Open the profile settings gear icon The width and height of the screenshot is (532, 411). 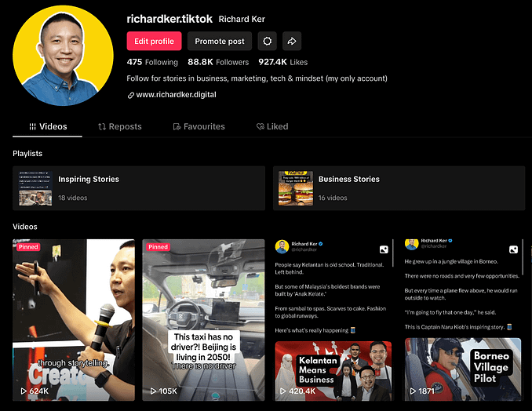click(x=268, y=41)
